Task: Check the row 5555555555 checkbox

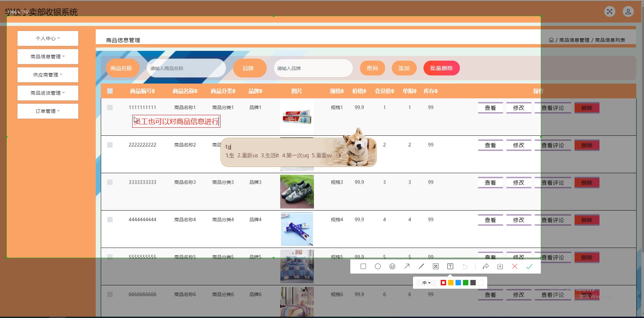Action: (110, 257)
